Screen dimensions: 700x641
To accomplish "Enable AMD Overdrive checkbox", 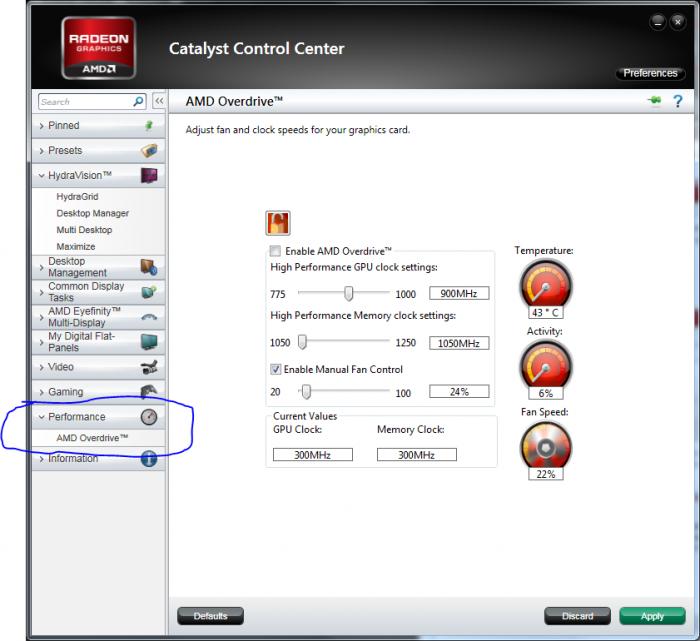I will [x=275, y=251].
